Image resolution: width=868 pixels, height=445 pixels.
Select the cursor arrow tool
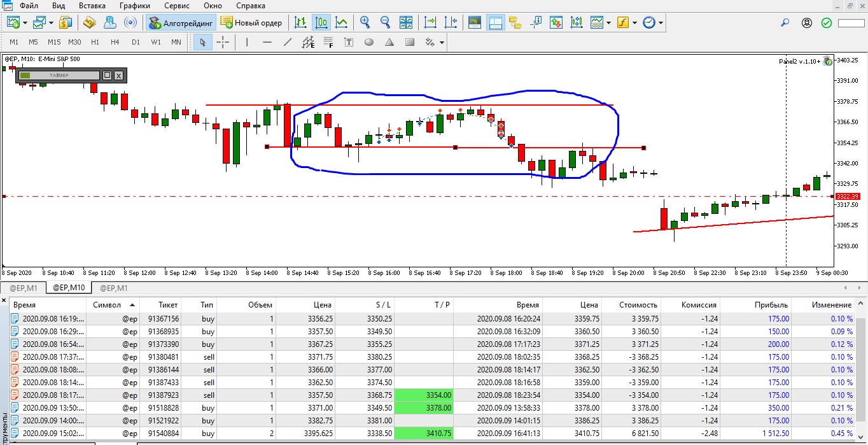pyautogui.click(x=203, y=43)
